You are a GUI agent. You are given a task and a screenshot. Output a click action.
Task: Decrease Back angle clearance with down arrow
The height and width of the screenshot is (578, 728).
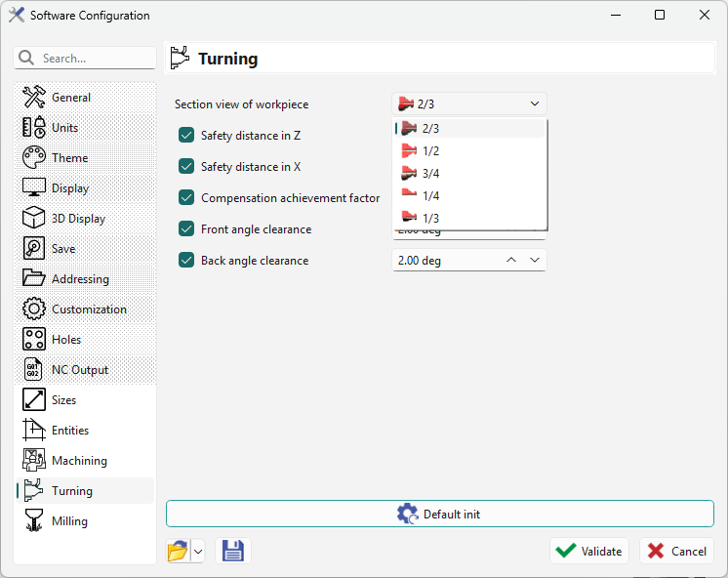[x=534, y=260]
